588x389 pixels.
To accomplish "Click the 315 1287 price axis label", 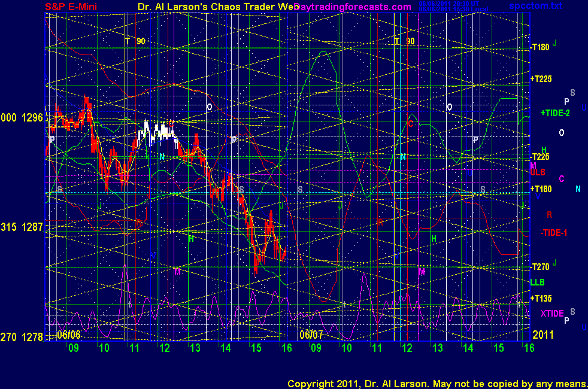I will (22, 227).
